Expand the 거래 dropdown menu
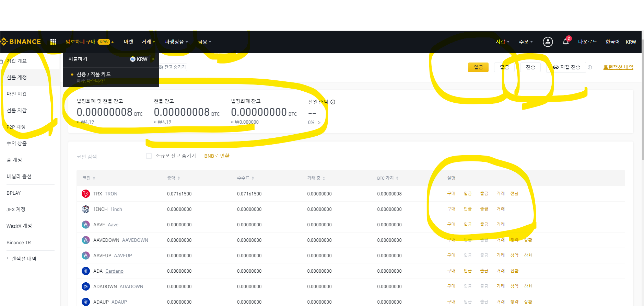 (x=148, y=42)
